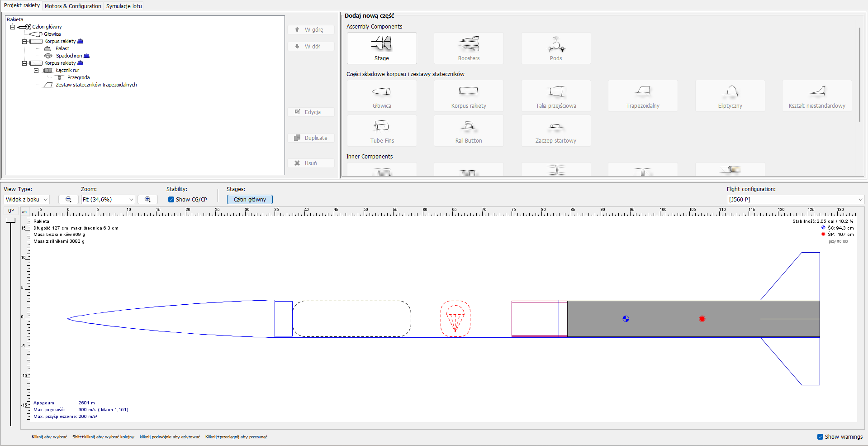Open the Symulacje lotu tab
Screen dimensions: 868x446
coord(123,6)
